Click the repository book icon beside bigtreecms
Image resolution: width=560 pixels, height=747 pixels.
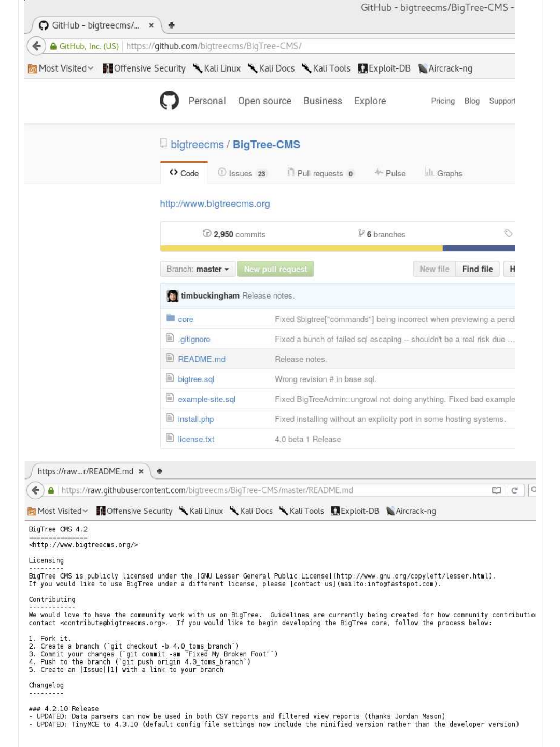point(164,144)
